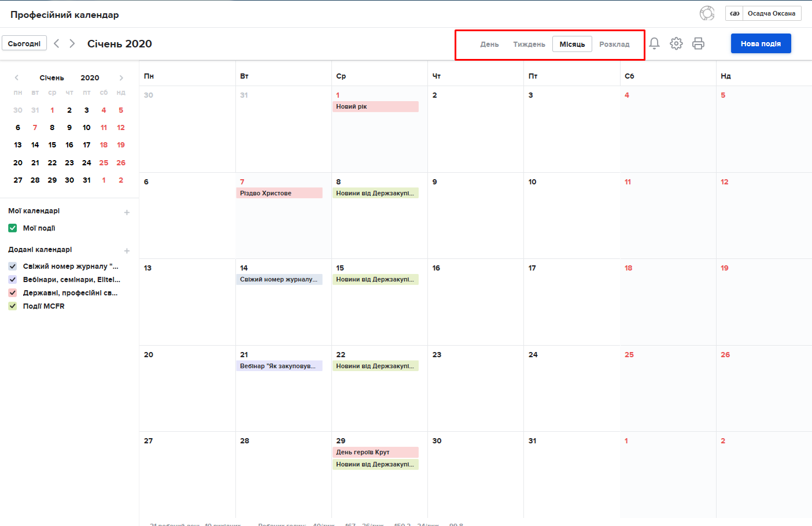Viewport: 812px width, 526px height.
Task: Toggle Державні, професійні свята checkbox
Action: click(13, 293)
